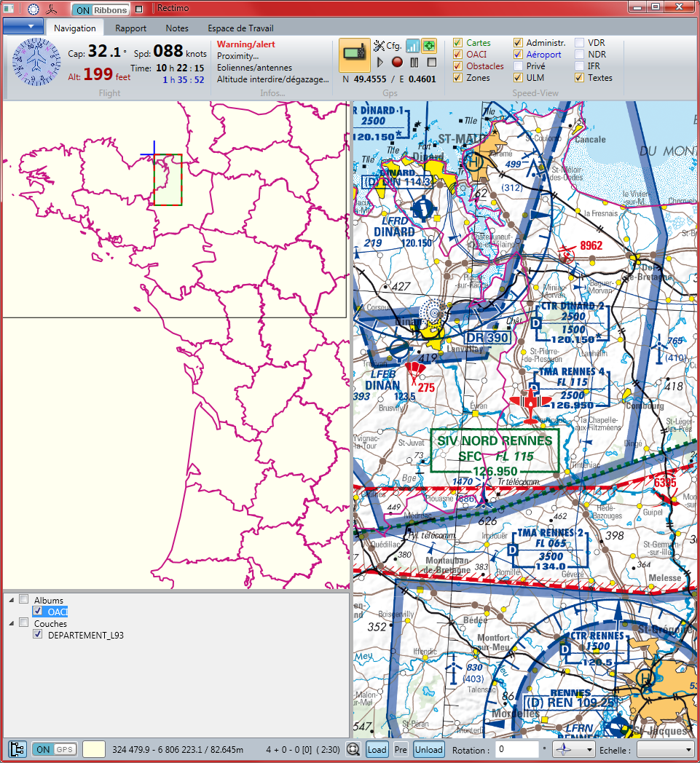
Task: Uncheck the OACI album layer checkbox
Action: click(37, 611)
